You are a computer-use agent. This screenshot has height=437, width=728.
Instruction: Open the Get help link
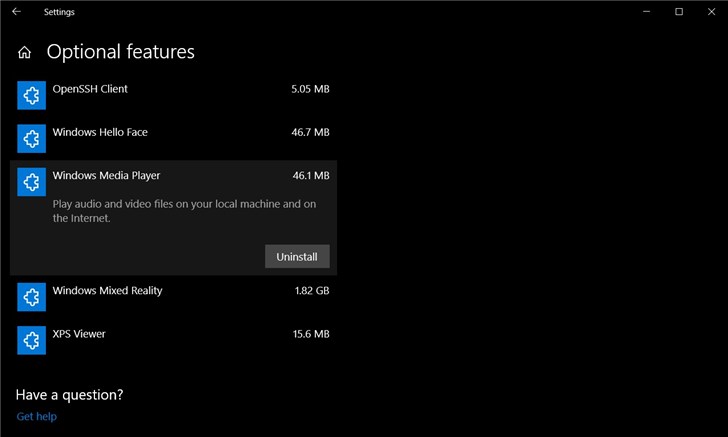pyautogui.click(x=37, y=417)
